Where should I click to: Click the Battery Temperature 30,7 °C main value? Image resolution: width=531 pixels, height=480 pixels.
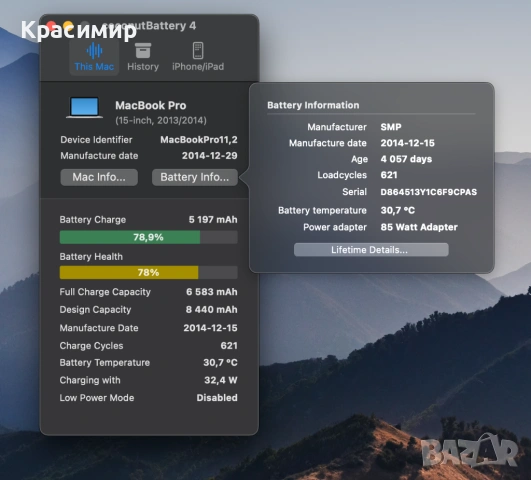click(x=220, y=363)
